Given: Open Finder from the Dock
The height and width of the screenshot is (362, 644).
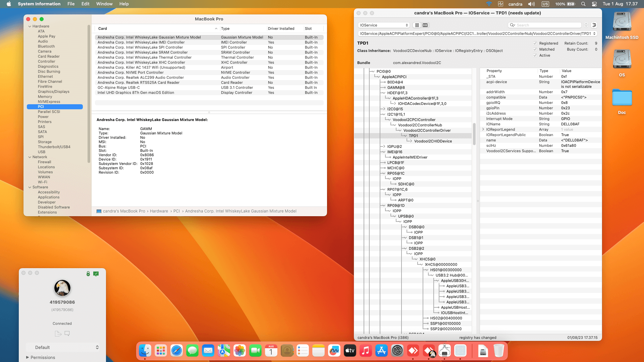Looking at the screenshot, I should 145,351.
